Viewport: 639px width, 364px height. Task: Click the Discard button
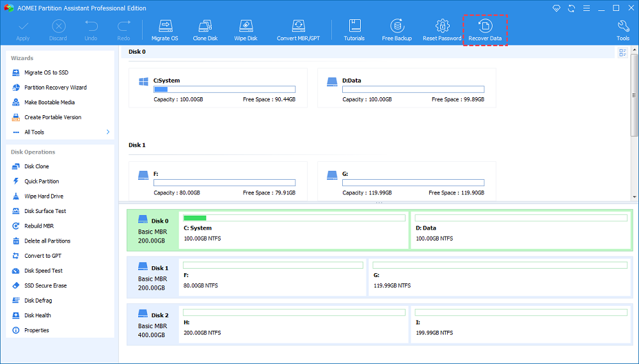[58, 30]
